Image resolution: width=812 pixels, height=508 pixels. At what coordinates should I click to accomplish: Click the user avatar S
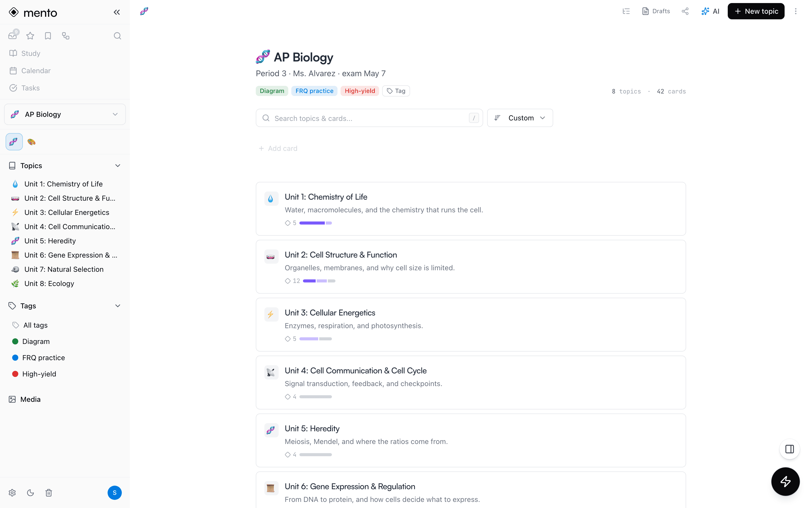click(x=114, y=493)
